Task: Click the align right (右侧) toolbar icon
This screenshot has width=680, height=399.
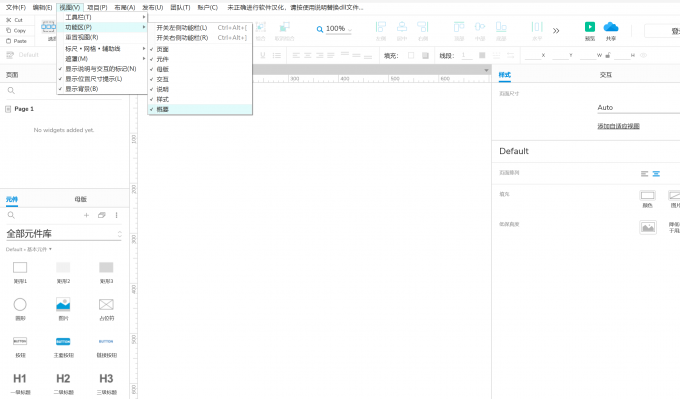Action: (423, 27)
